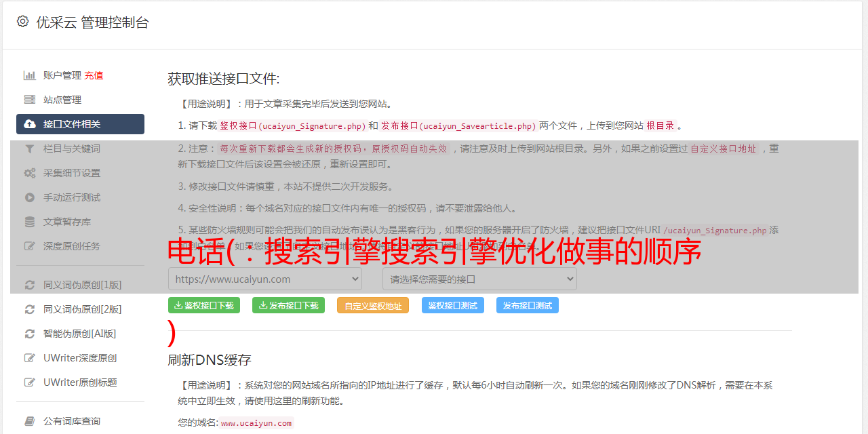Open the 请选择您需要的接口 dropdown

pyautogui.click(x=479, y=279)
